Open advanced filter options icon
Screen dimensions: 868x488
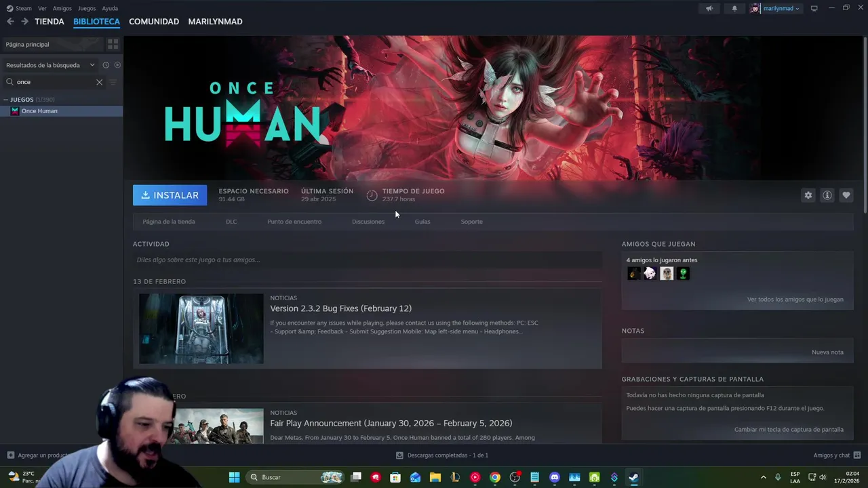[113, 82]
